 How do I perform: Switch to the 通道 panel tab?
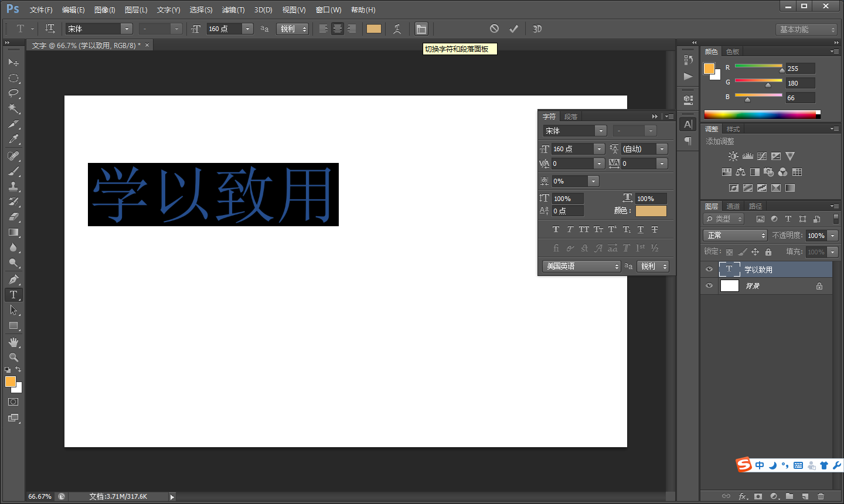tap(733, 206)
